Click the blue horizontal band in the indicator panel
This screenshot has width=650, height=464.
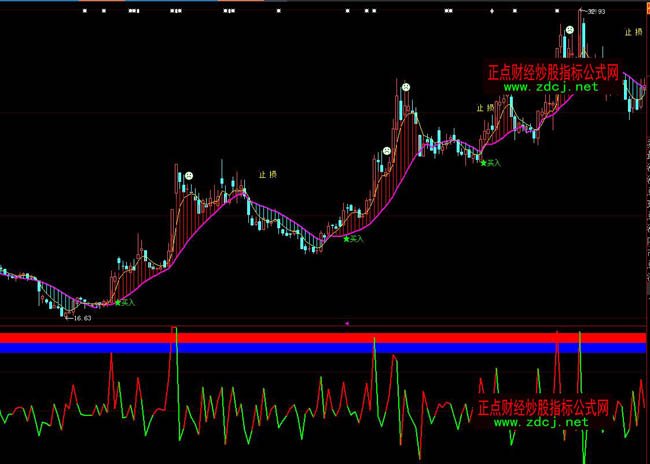pyautogui.click(x=300, y=348)
